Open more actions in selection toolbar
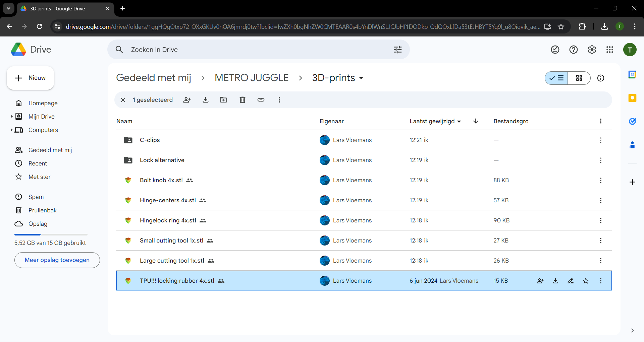Screen dimensions: 644x342 (x=279, y=100)
